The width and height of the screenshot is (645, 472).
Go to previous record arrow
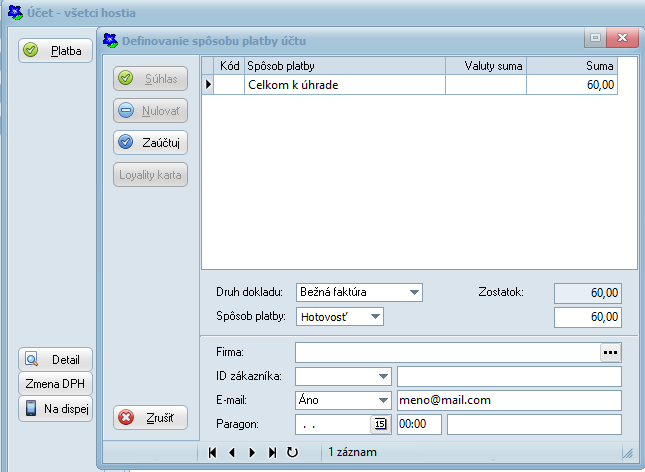232,452
